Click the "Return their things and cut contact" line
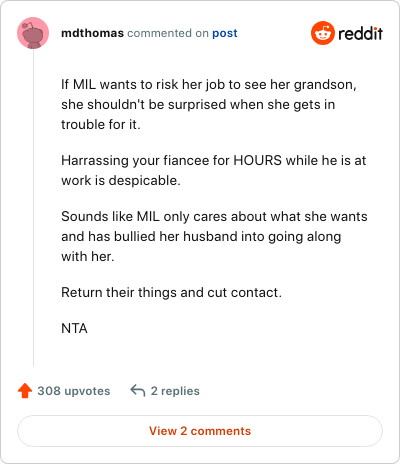This screenshot has height=464, width=400. point(171,292)
